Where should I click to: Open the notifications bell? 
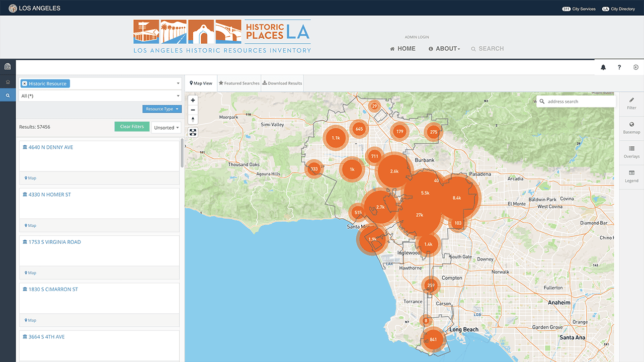(x=603, y=67)
